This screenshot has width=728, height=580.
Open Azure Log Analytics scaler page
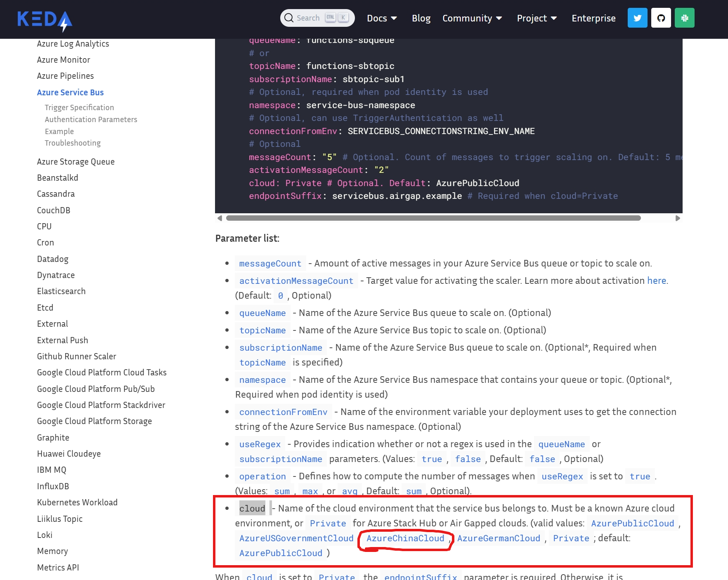73,44
